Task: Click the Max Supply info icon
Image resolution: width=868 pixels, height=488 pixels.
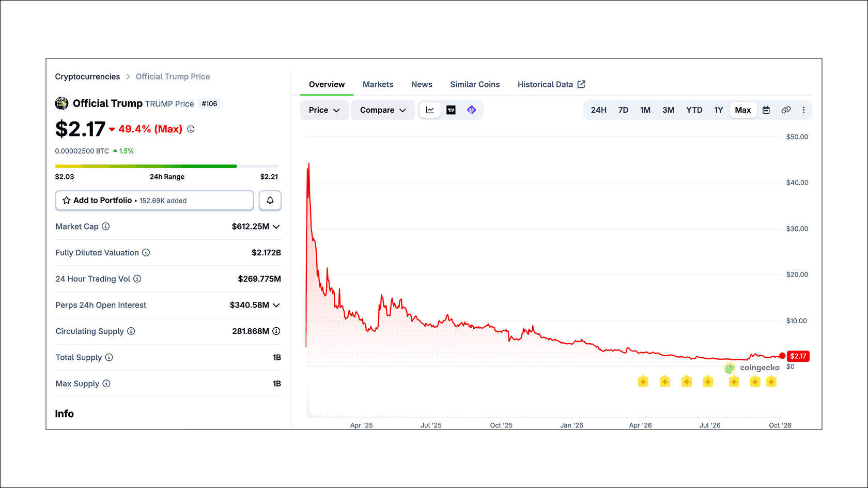Action: tap(106, 384)
